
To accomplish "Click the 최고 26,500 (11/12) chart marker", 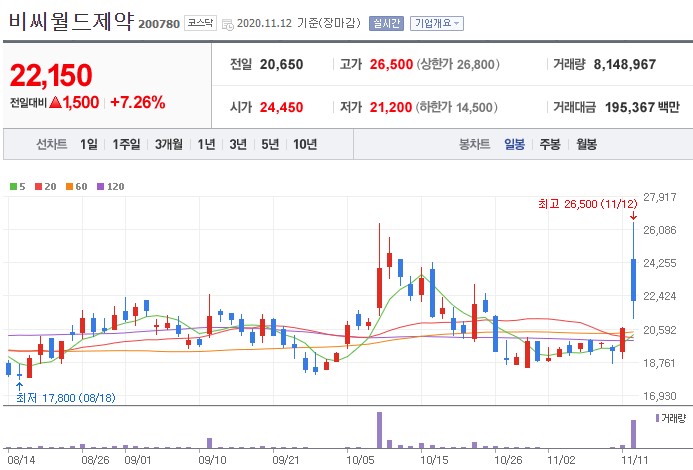I will 588,204.
